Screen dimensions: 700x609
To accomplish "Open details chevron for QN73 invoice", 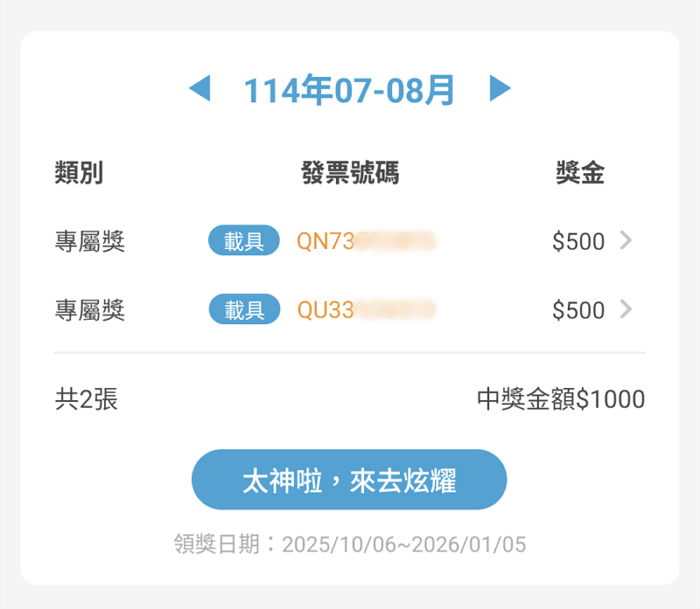I will [626, 240].
